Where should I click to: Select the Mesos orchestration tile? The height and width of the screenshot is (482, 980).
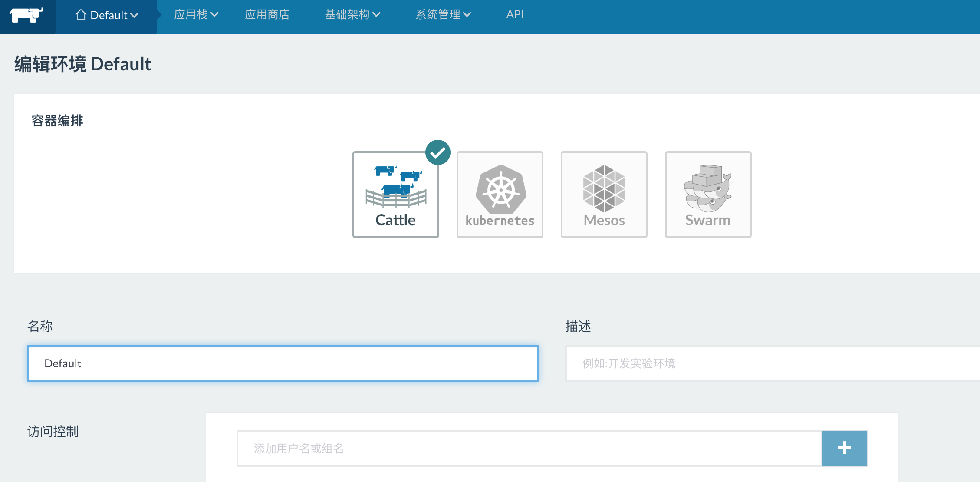604,195
